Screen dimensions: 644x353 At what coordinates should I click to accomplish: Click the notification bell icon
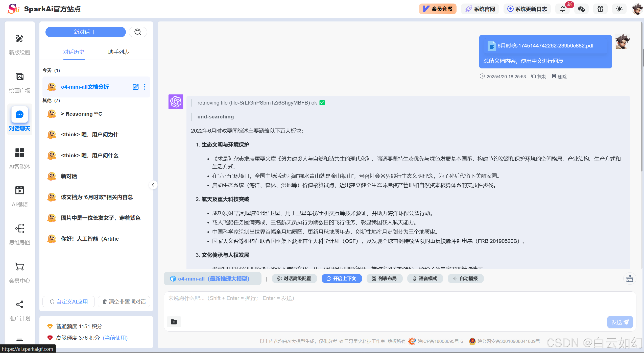pyautogui.click(x=562, y=9)
